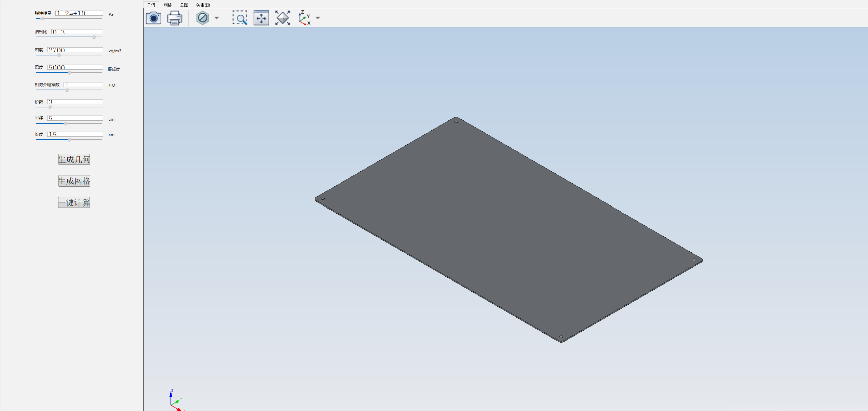Activate the zoom box magnifier tool

(x=240, y=18)
